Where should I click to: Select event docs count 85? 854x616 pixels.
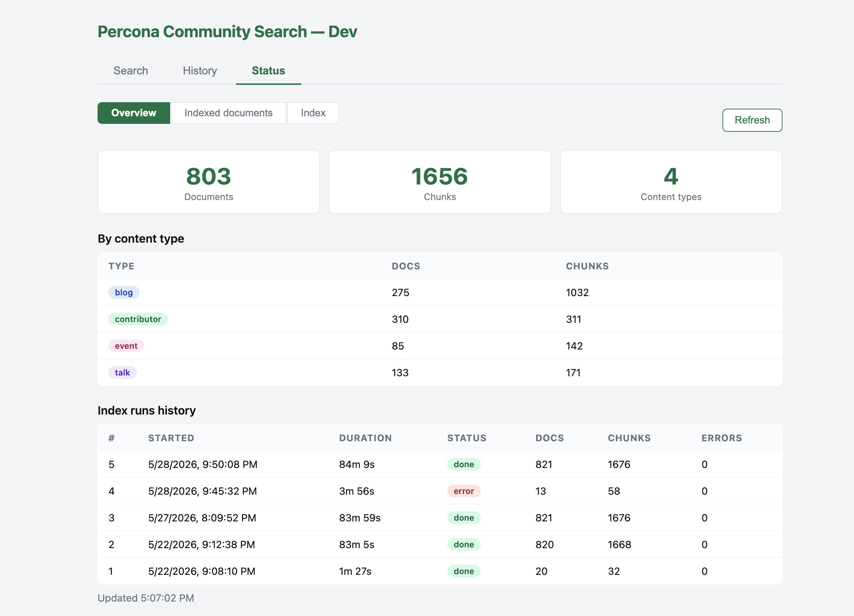click(x=398, y=346)
